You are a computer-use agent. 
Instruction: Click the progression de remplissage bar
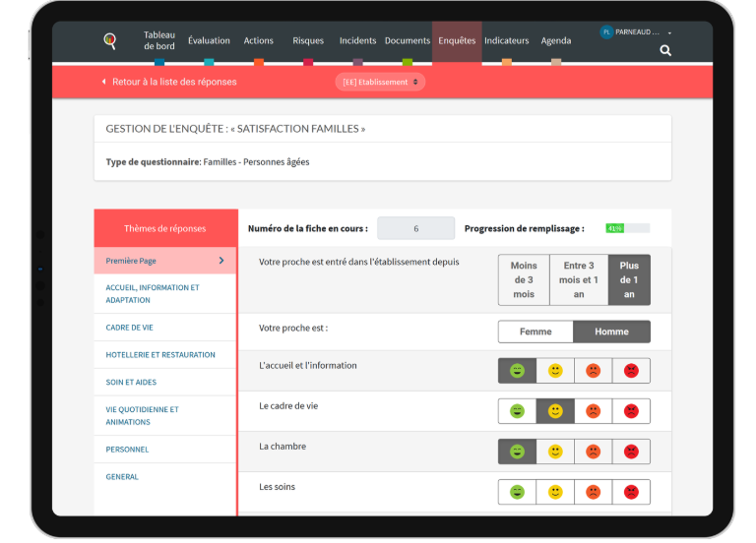tap(627, 228)
